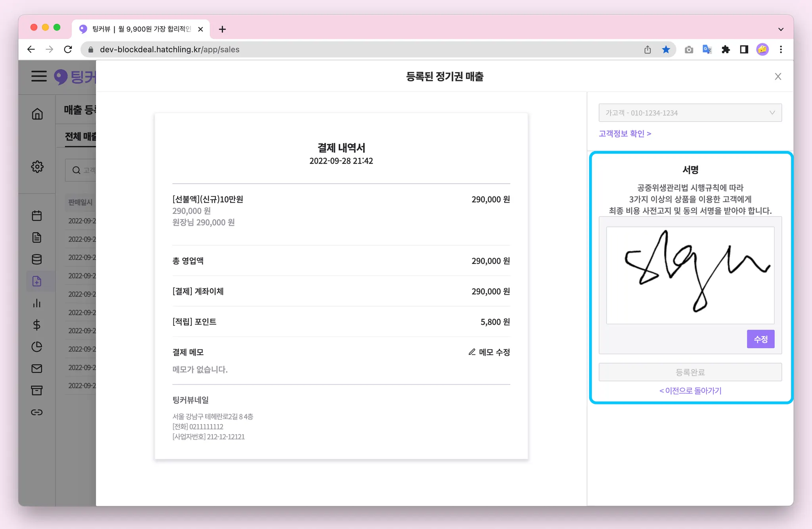Open the mail envelope sidebar icon
Screen dimensions: 812x529
(37, 369)
